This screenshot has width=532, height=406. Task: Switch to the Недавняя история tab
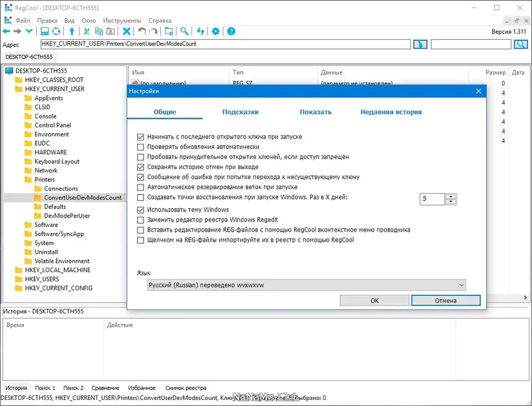tap(391, 112)
